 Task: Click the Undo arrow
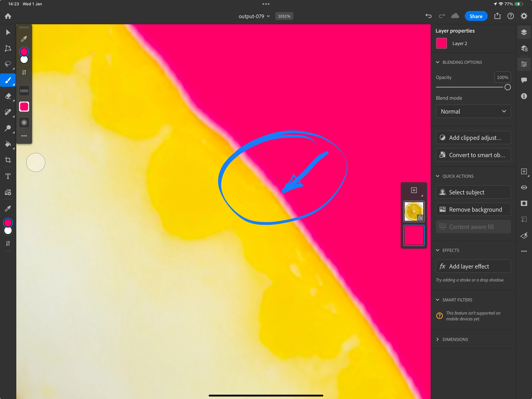click(428, 16)
